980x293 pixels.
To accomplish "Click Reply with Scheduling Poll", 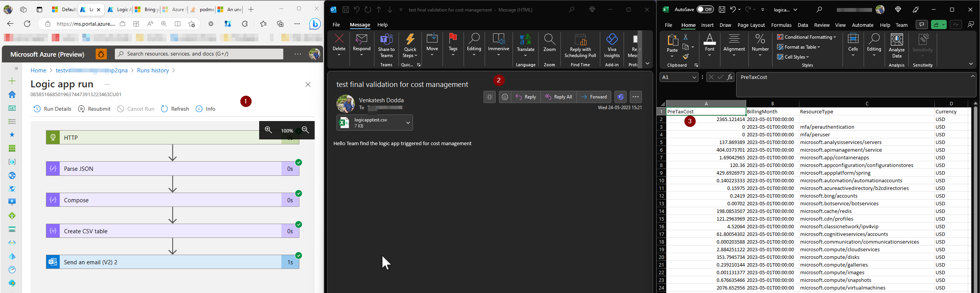I will pyautogui.click(x=580, y=46).
